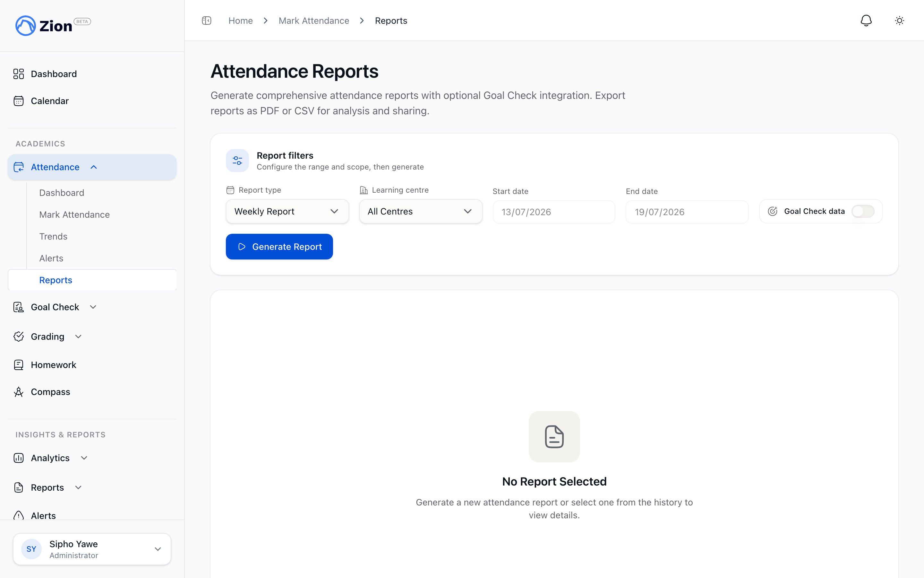Switch theme with the sun icon
This screenshot has width=924, height=578.
click(900, 21)
